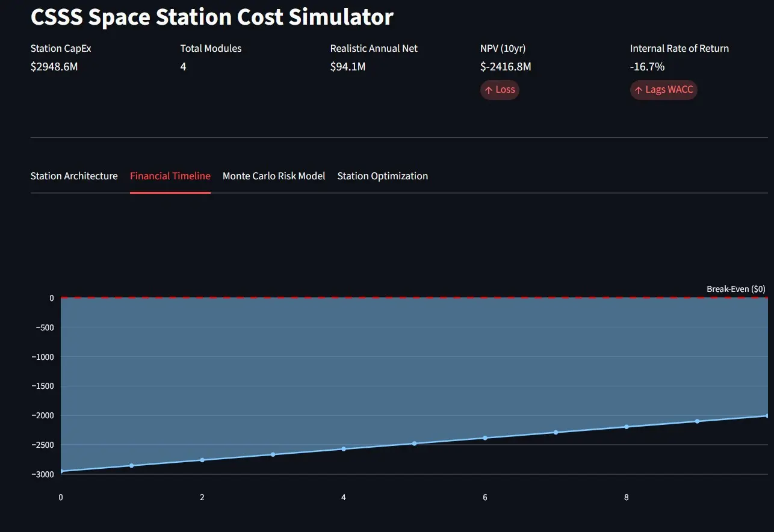The width and height of the screenshot is (774, 532).
Task: Click the Total Modules label
Action: tap(211, 48)
